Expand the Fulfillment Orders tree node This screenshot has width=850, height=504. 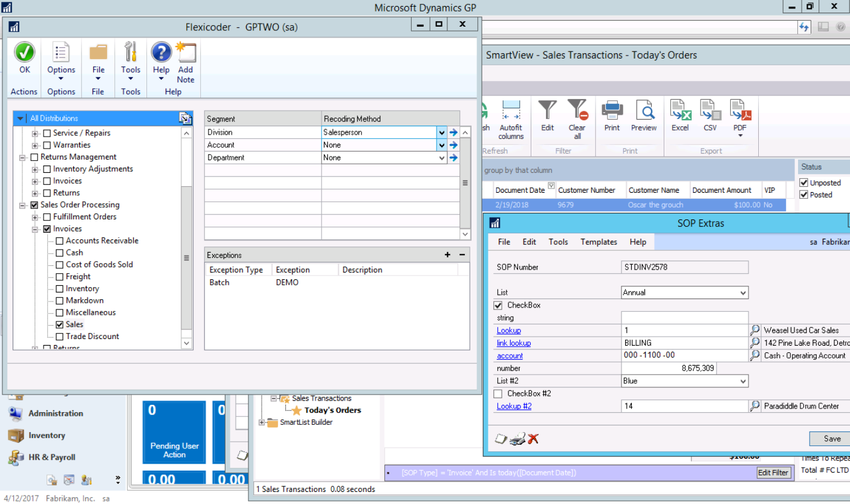[35, 217]
